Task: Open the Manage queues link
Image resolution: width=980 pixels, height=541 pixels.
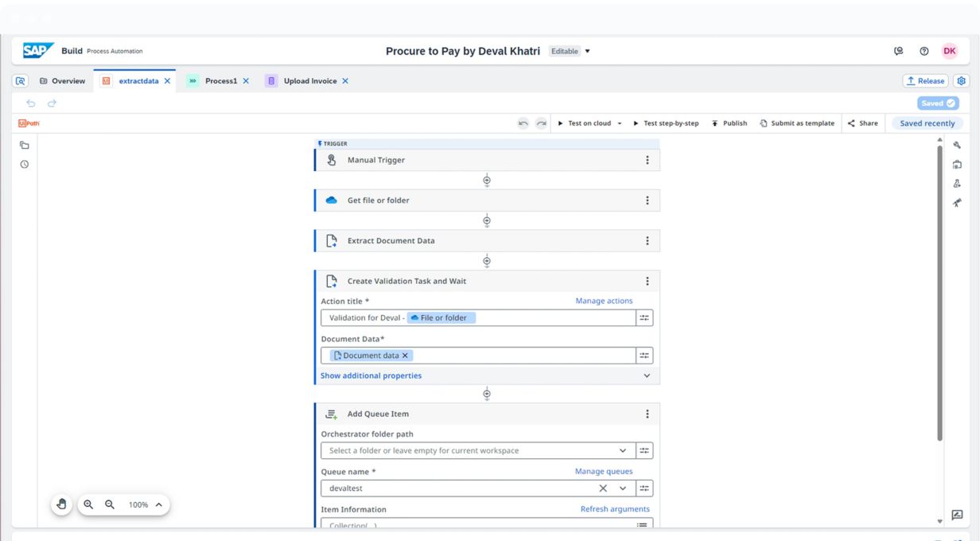Action: tap(604, 472)
